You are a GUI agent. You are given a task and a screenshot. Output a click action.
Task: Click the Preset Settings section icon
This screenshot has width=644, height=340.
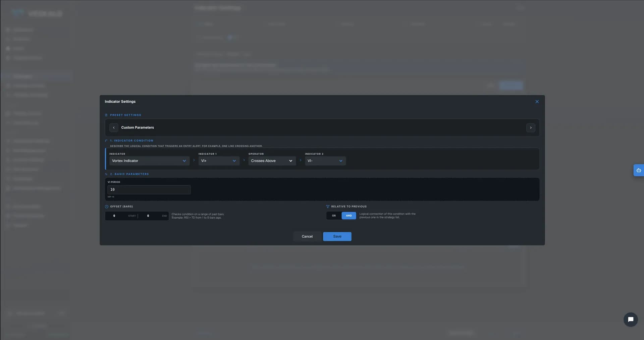coord(106,115)
